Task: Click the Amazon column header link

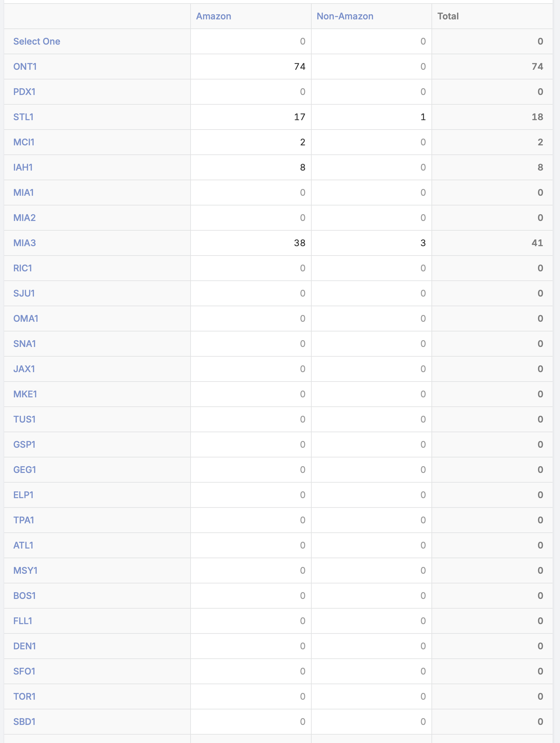Action: (213, 16)
